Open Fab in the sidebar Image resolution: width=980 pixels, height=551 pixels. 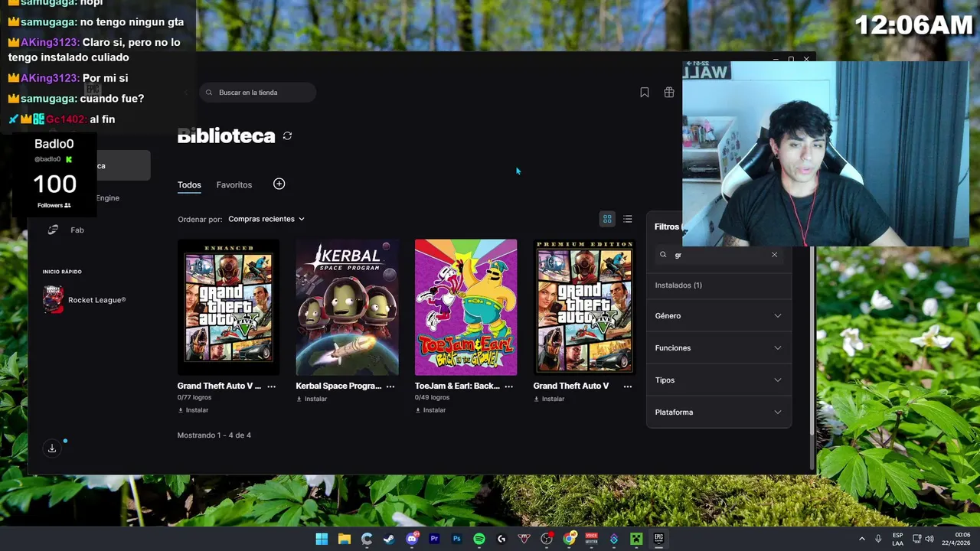pos(77,230)
